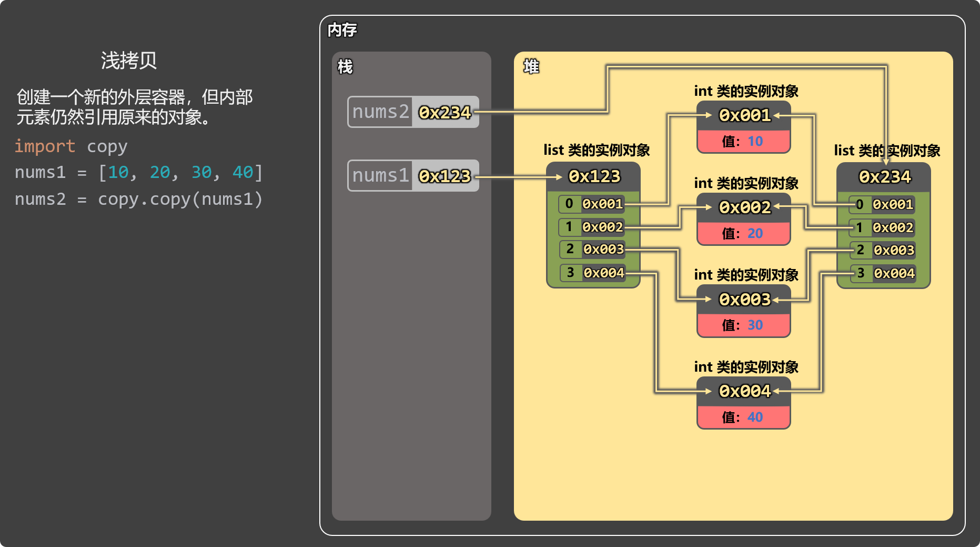Click the 0x001 int object header

click(x=744, y=115)
